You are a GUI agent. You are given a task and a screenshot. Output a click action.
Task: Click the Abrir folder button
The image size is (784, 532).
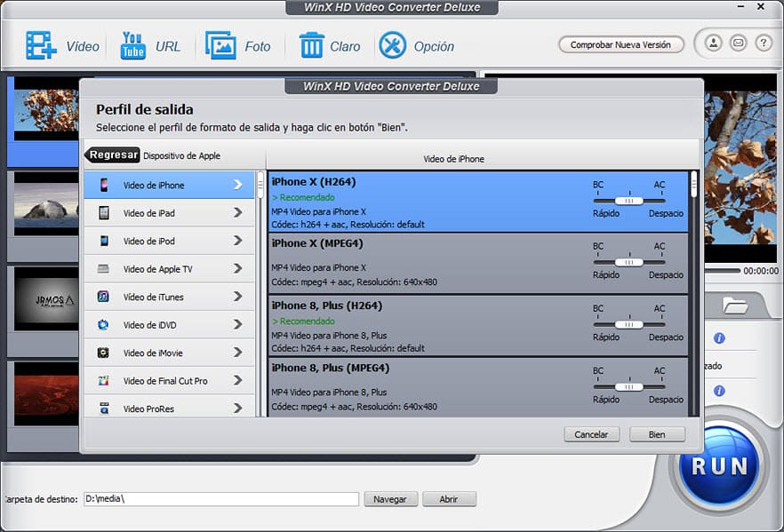[449, 498]
